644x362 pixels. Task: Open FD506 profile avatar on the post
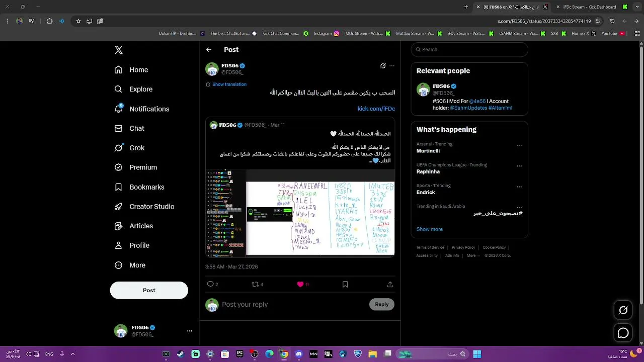coord(212,69)
